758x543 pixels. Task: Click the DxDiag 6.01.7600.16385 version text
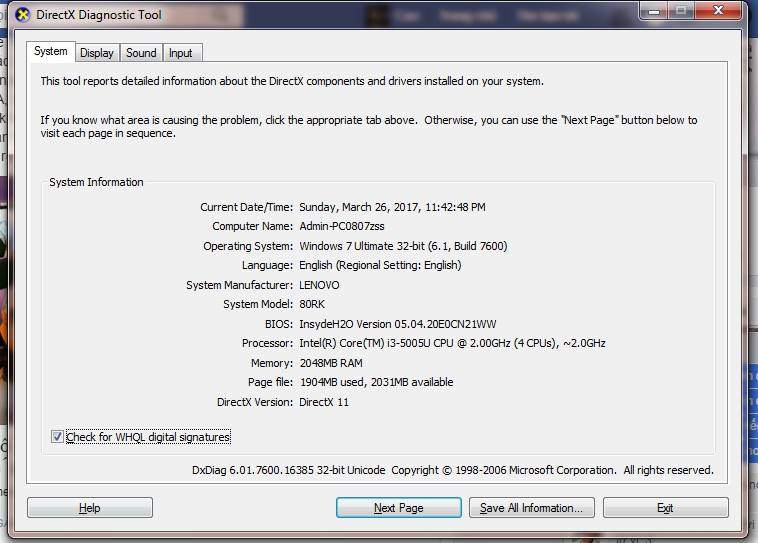click(x=289, y=470)
